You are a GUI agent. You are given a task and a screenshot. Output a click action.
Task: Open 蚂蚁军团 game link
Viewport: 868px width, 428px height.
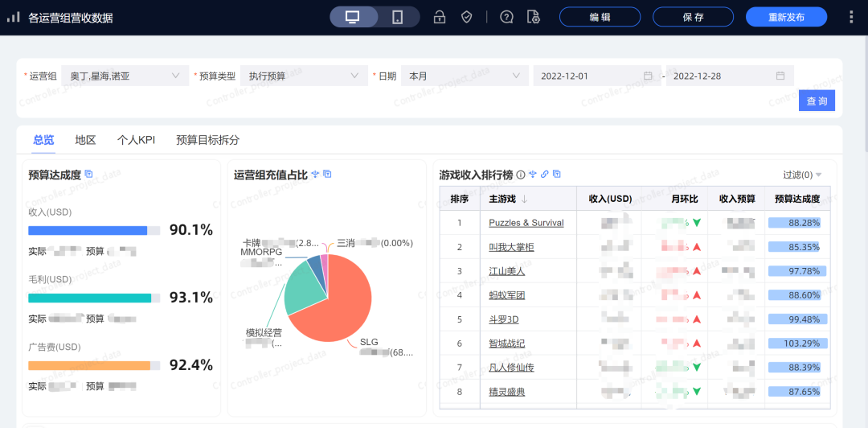coord(506,295)
